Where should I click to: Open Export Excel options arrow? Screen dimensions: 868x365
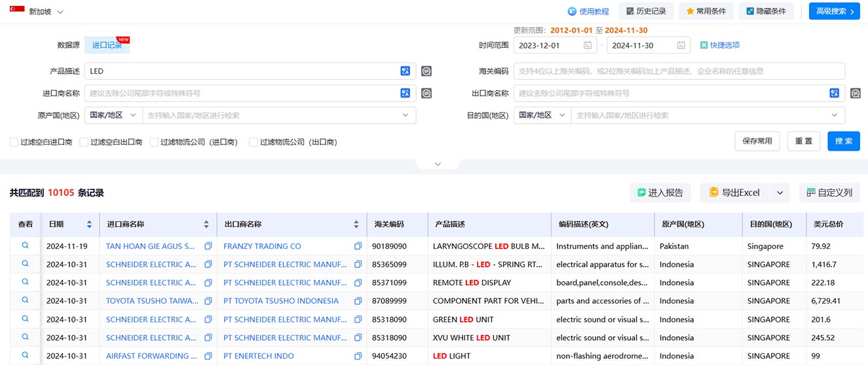[x=780, y=193]
